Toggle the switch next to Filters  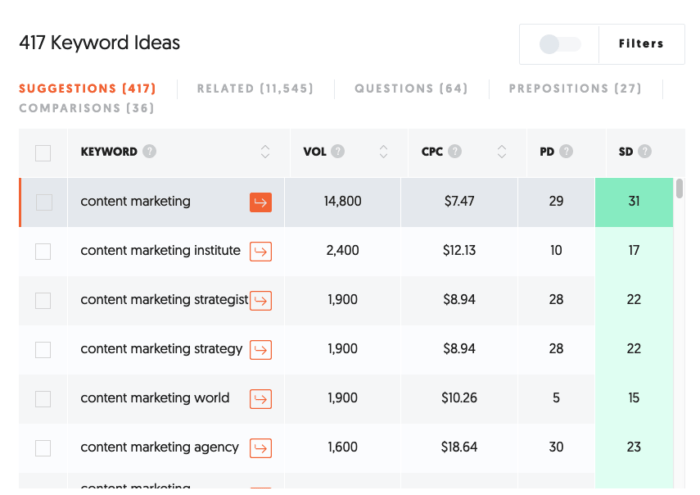560,44
